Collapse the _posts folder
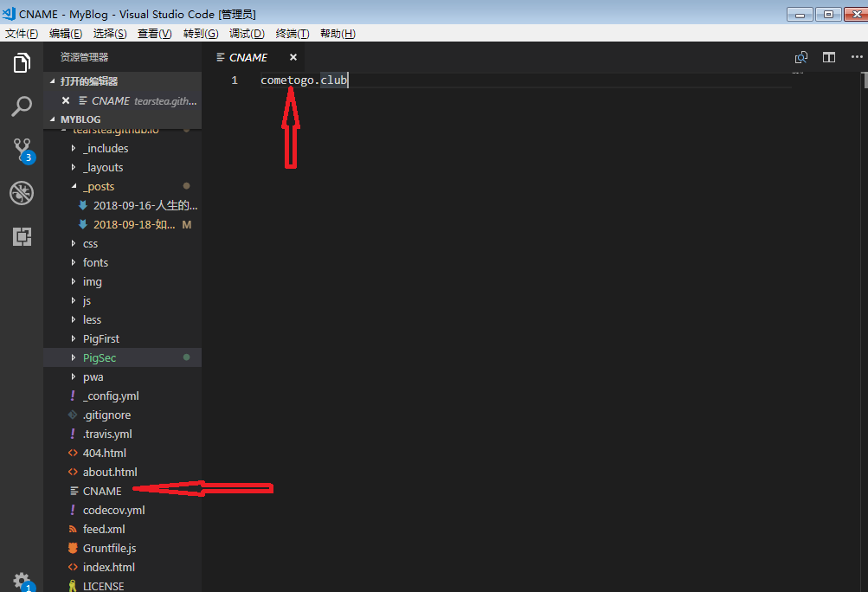Screen dimensions: 868x592 tap(74, 186)
